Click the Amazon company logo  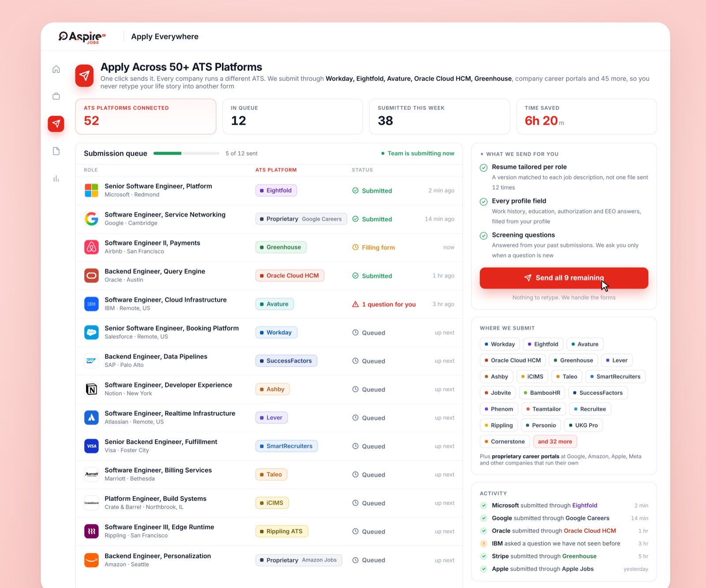click(x=91, y=560)
